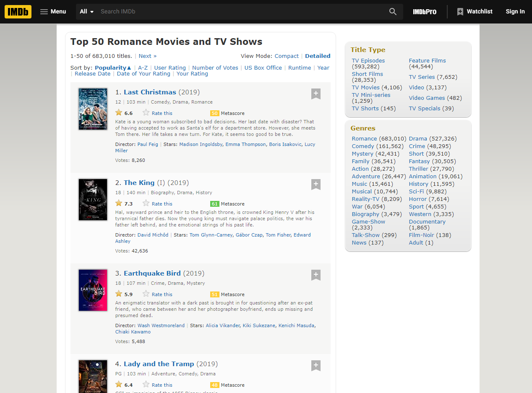
Task: Add The King to watchlist
Action: point(316,185)
